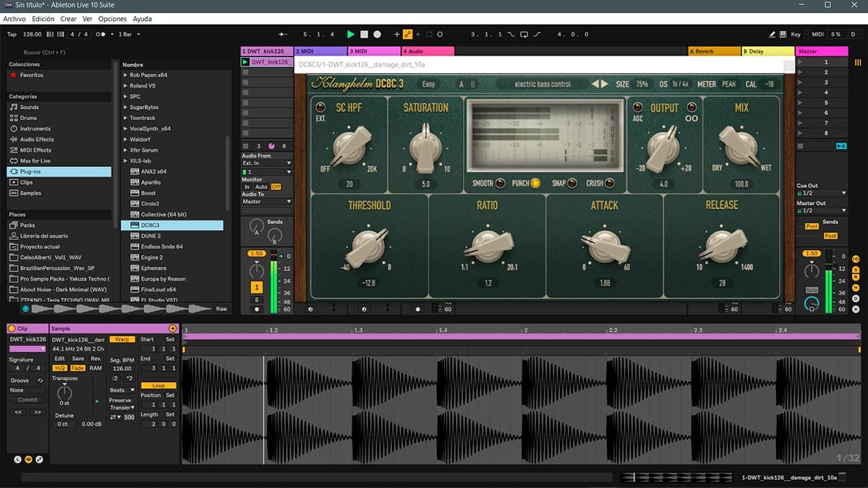868x488 pixels.
Task: Click the THRESHOLD knob on DC8C
Action: 369,246
